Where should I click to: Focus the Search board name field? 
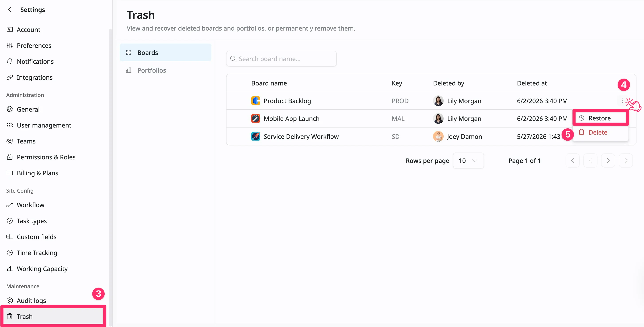coord(281,59)
